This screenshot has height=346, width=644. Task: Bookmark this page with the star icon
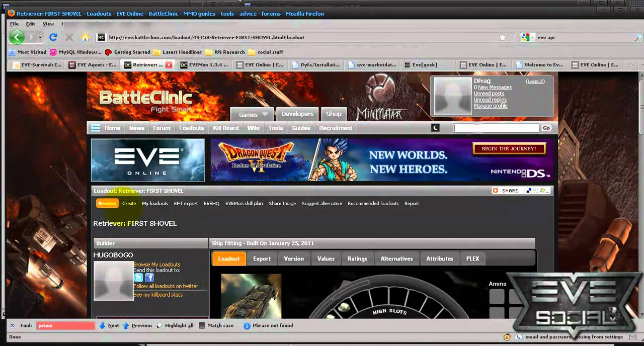tap(502, 37)
